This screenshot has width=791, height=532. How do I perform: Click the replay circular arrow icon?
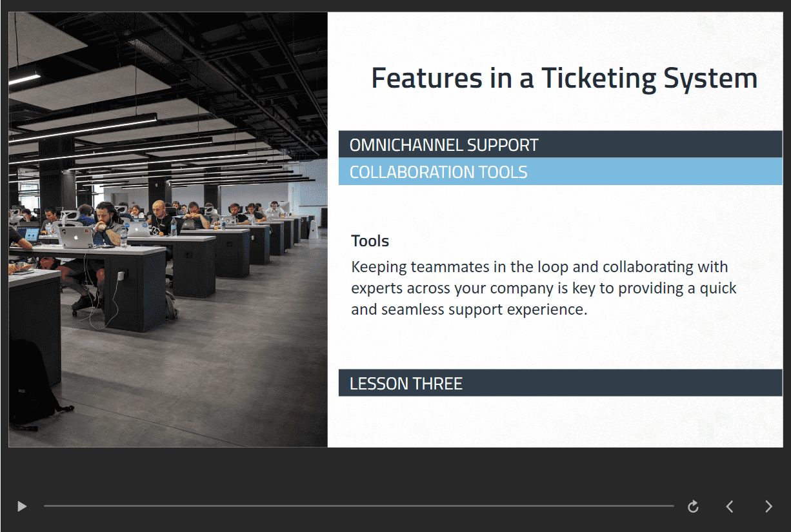pyautogui.click(x=693, y=506)
